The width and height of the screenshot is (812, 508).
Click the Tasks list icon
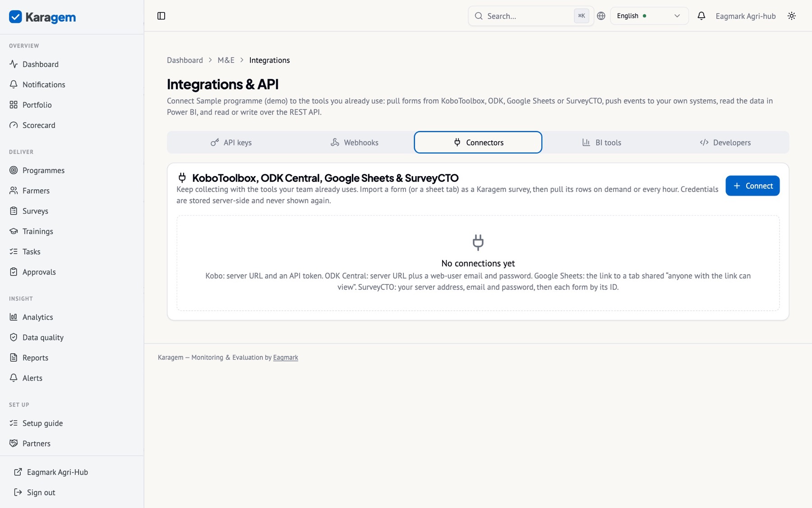14,252
